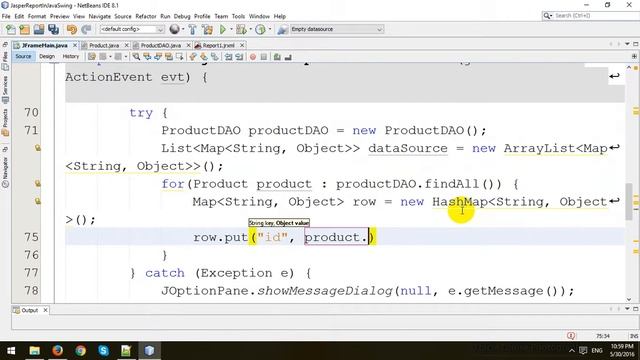The height and width of the screenshot is (360, 640).
Task: Expand the browser globe dropdown arrow
Action: click(183, 29)
